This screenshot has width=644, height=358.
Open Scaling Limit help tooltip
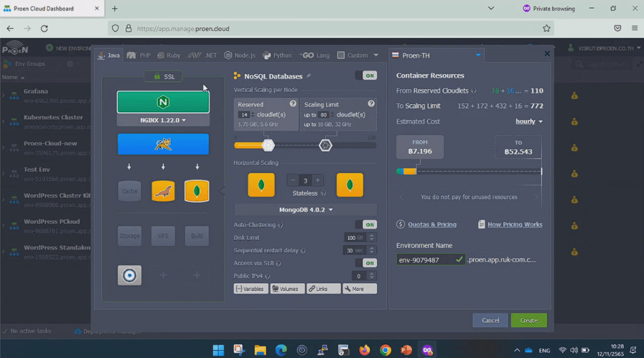click(x=371, y=104)
